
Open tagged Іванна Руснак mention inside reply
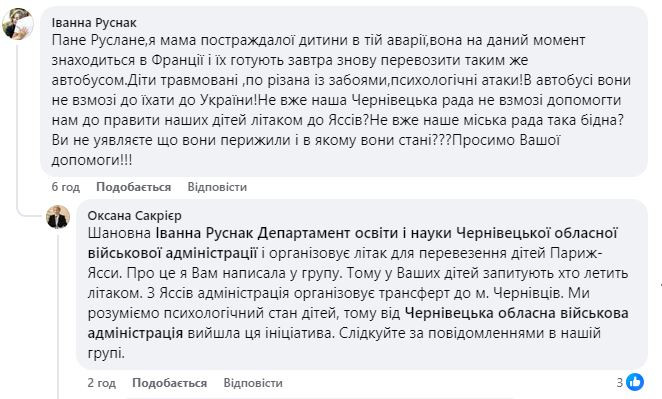click(204, 233)
